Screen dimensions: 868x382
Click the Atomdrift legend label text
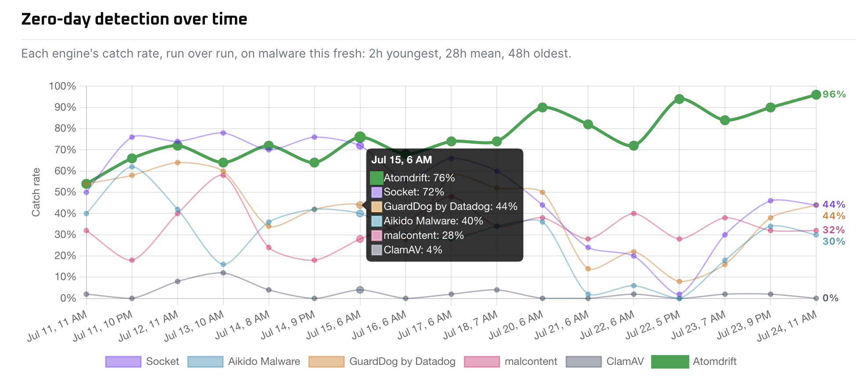point(714,361)
